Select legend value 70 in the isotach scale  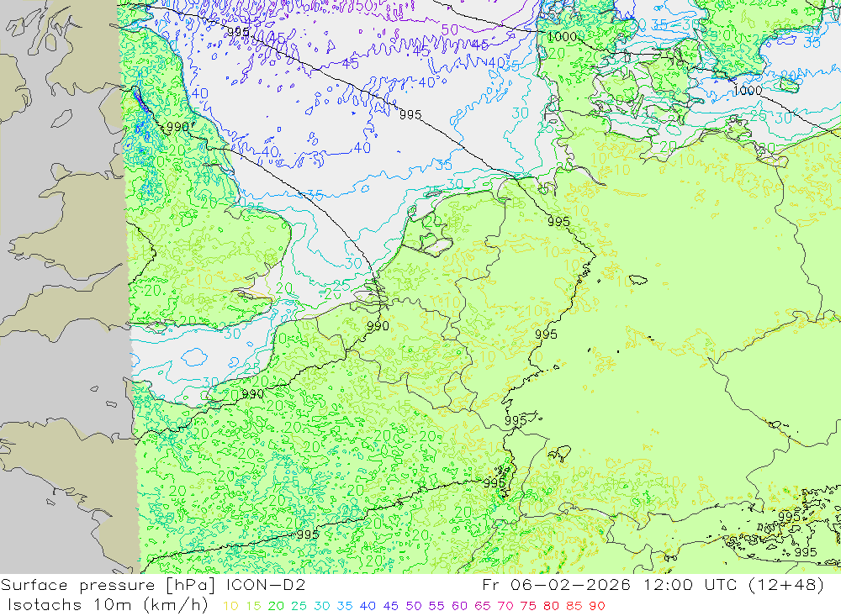[505, 606]
